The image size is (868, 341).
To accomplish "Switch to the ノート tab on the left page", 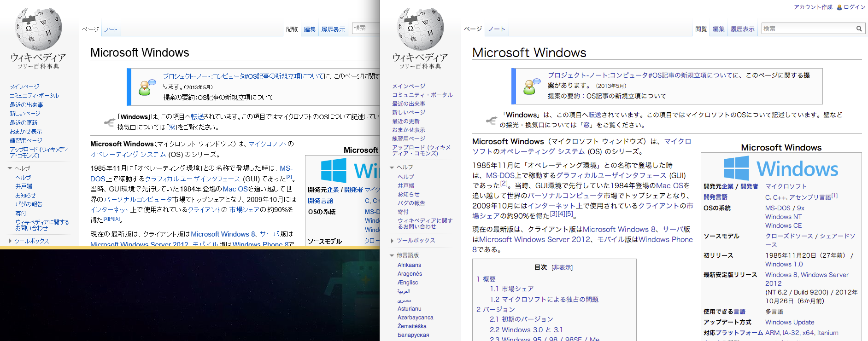I will pyautogui.click(x=111, y=29).
